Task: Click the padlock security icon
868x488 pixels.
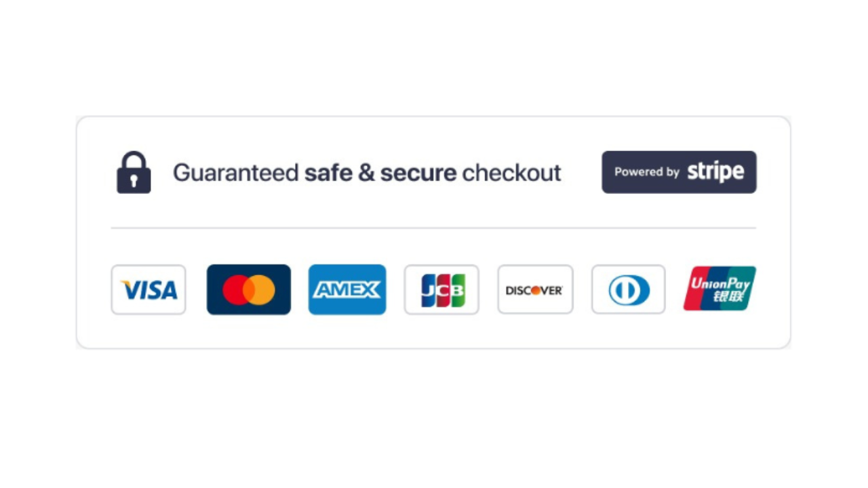Action: (134, 173)
